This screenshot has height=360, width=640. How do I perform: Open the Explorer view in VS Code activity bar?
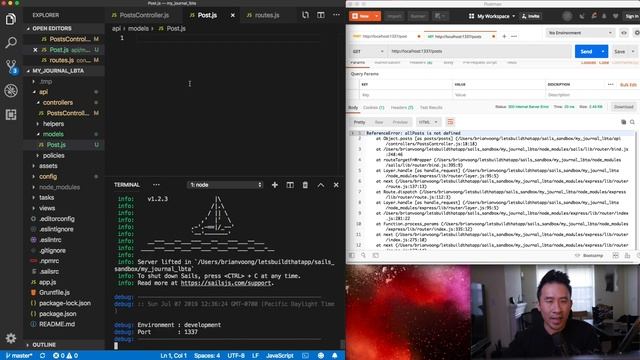coord(11,19)
